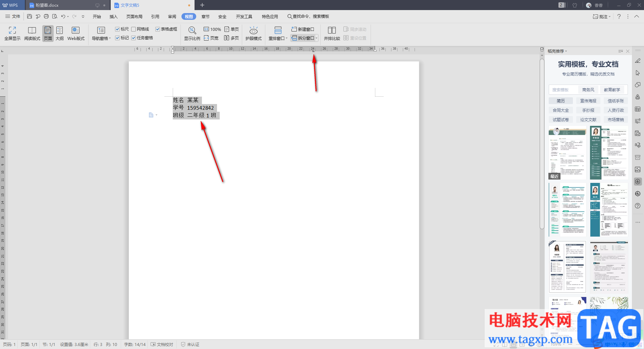Click the help question icon in right sidebar
Screen dimensions: 644x349
tap(638, 206)
